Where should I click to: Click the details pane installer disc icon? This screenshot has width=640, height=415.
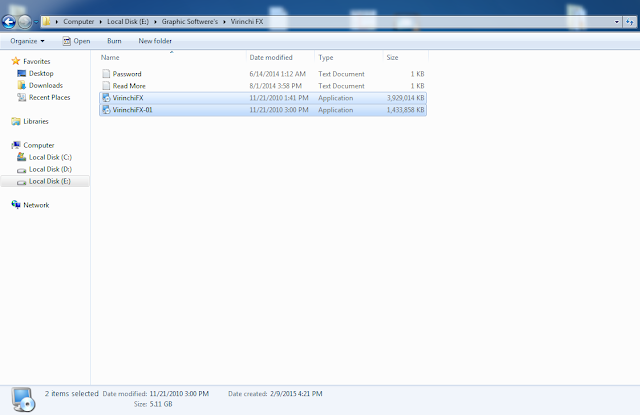(23, 399)
